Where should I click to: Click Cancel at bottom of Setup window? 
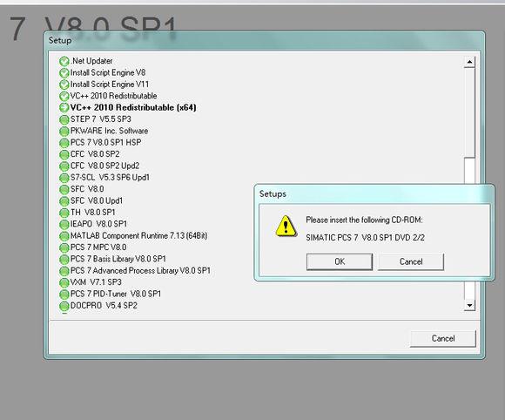click(x=443, y=338)
